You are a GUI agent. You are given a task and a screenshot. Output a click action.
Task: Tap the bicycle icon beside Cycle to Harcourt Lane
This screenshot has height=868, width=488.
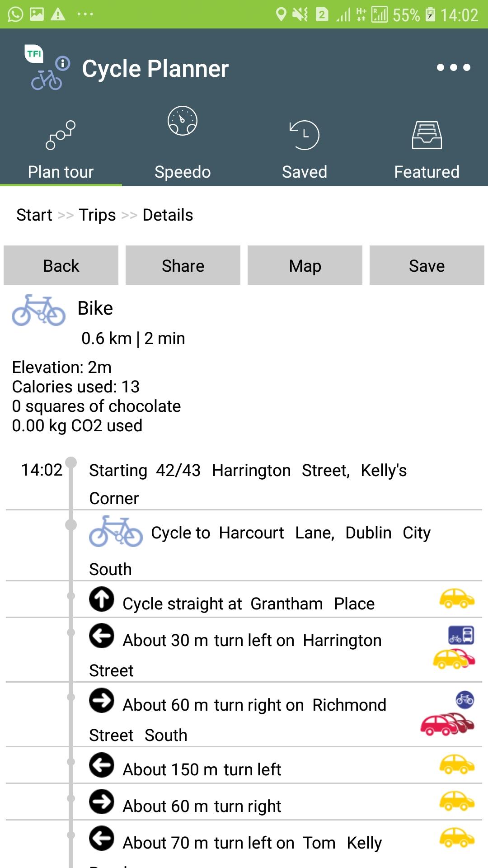116,532
